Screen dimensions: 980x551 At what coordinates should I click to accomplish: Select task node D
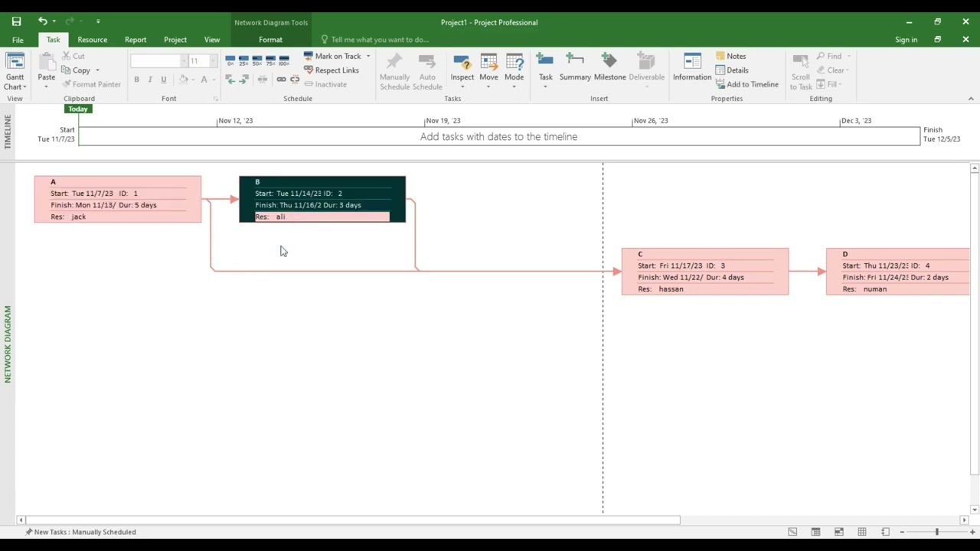click(x=897, y=271)
